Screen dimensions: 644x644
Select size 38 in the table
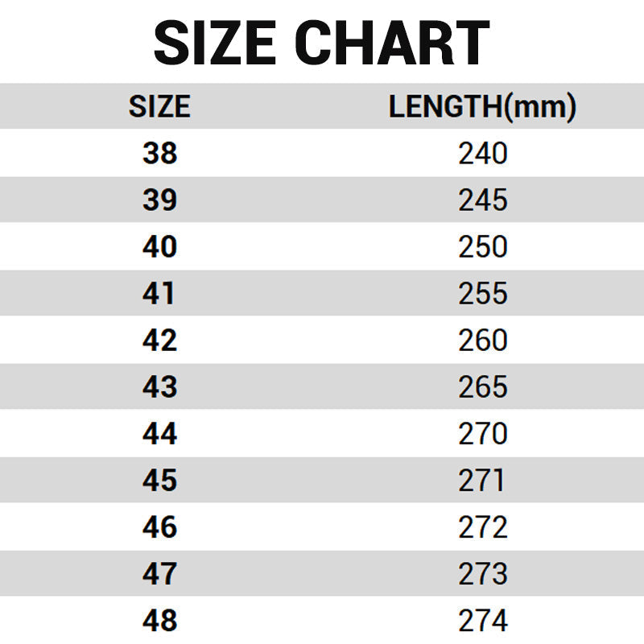(159, 153)
